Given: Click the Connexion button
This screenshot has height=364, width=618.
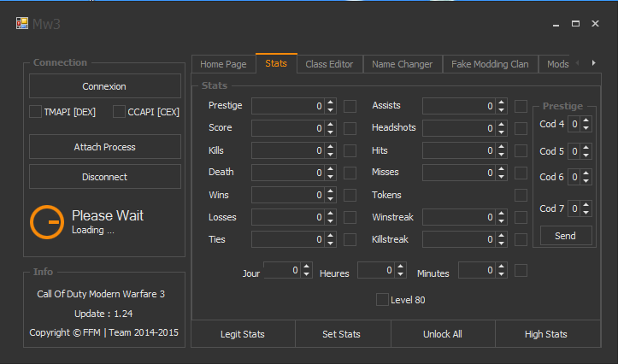Looking at the screenshot, I should click(x=105, y=86).
